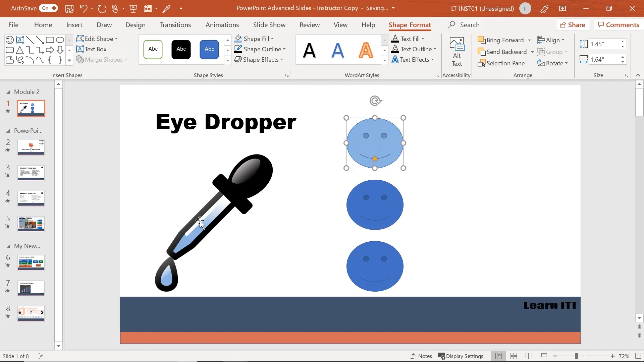Open the Rotate dropdown menu
This screenshot has width=644, height=362.
tap(566, 63)
